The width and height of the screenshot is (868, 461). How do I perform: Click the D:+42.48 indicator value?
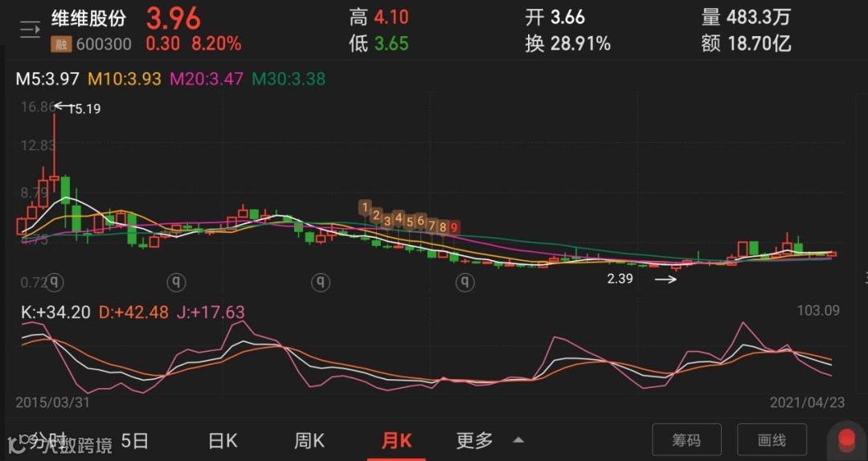(x=133, y=312)
